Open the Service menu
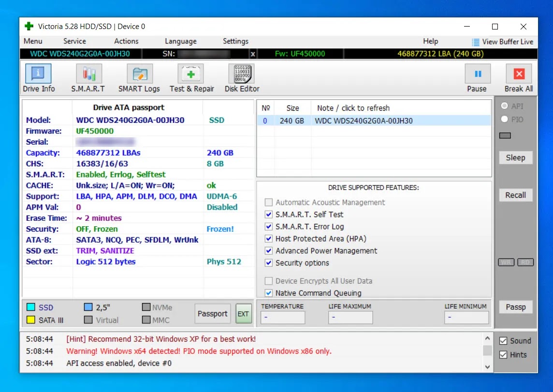 point(74,41)
